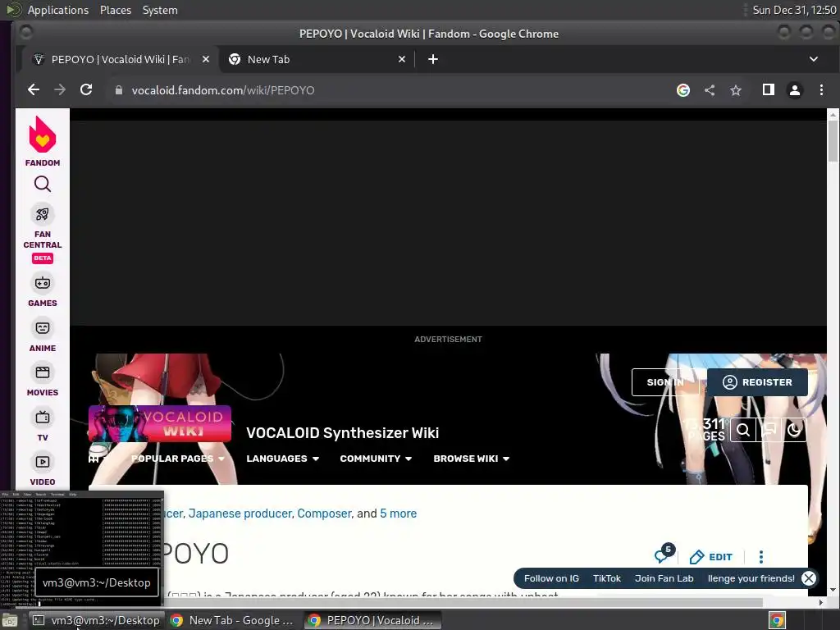Click the clock Sun Dec 31

794,10
